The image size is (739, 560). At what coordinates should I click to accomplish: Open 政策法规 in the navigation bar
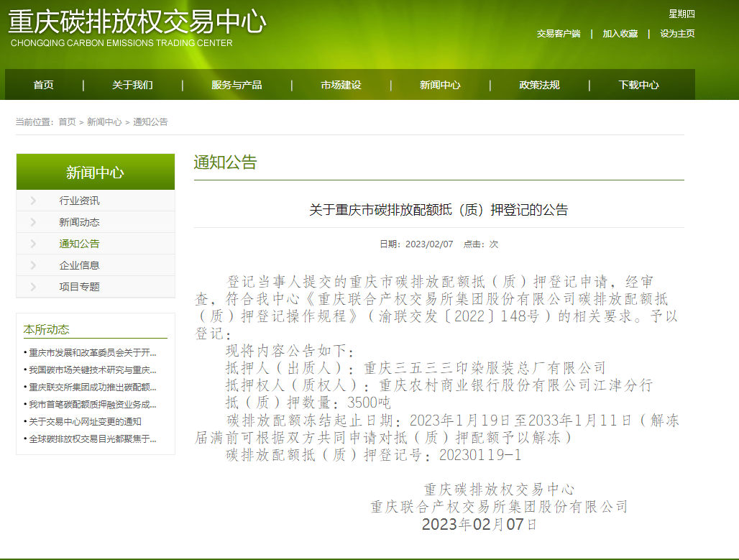539,85
